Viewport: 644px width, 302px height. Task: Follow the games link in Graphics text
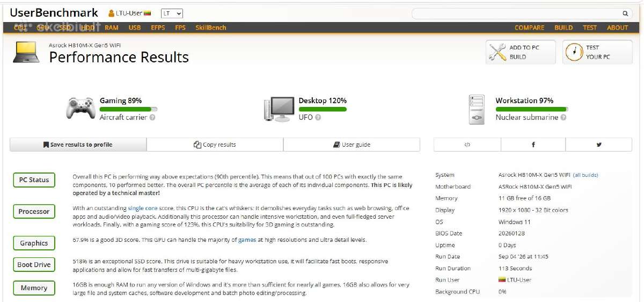247,240
